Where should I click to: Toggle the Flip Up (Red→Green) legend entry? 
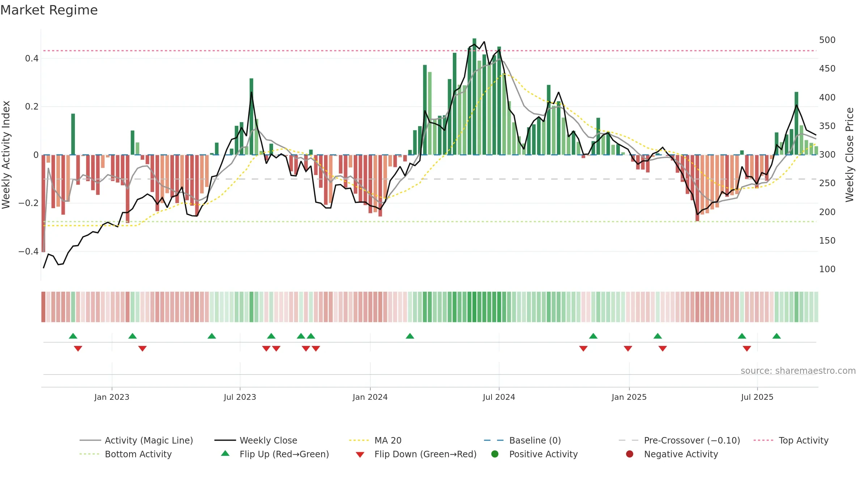point(275,454)
